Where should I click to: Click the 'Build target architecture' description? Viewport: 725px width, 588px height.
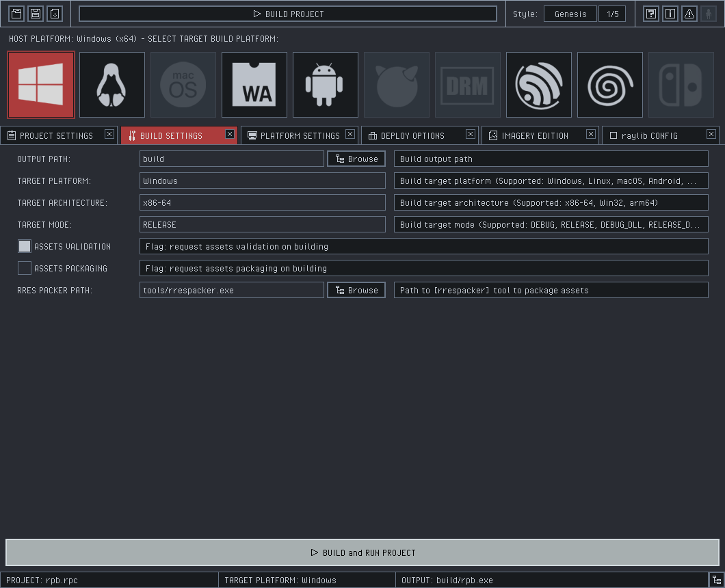click(551, 202)
